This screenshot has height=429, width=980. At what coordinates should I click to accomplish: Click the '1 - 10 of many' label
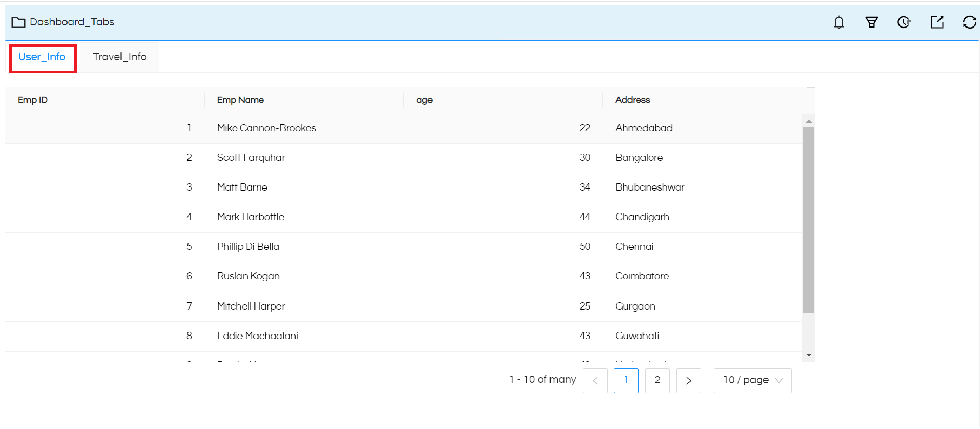[543, 380]
